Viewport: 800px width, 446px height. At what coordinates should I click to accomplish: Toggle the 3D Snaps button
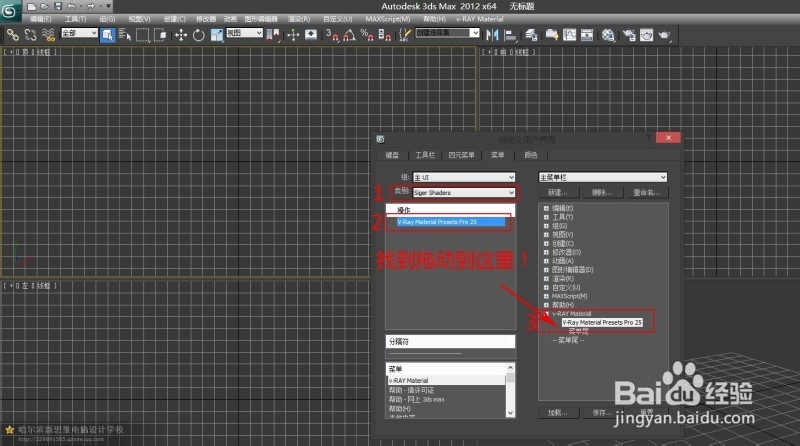331,34
